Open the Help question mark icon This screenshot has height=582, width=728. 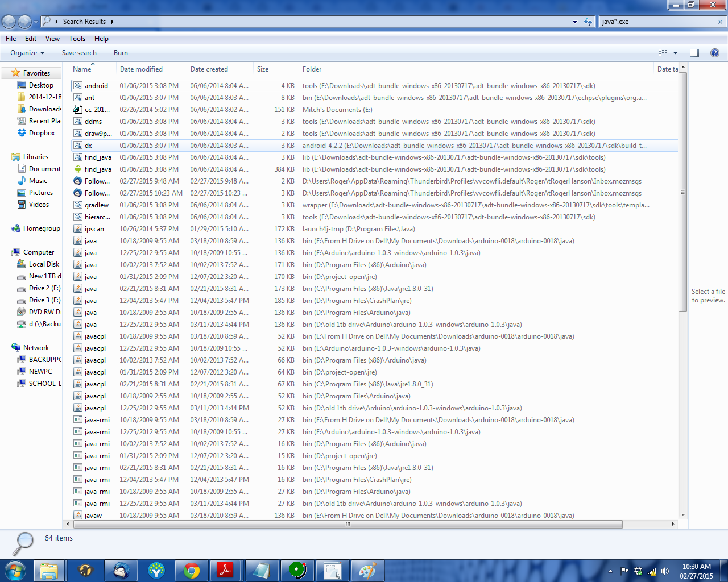pos(715,53)
